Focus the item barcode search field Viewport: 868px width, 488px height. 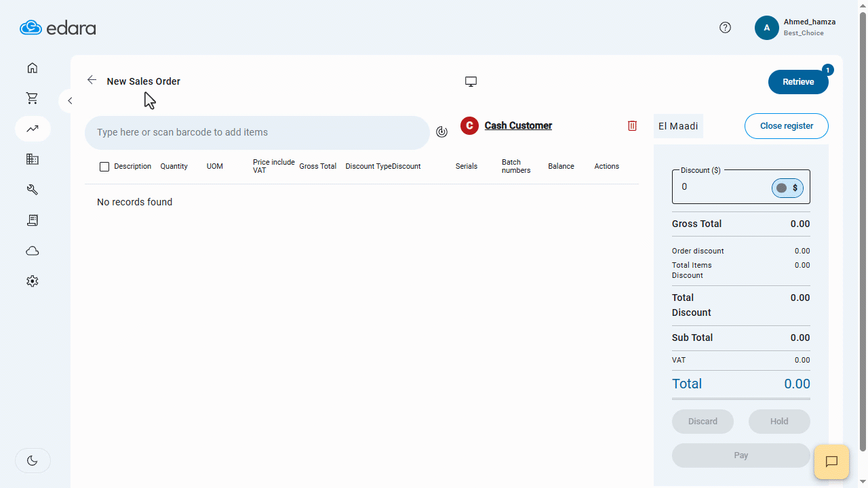coord(257,133)
